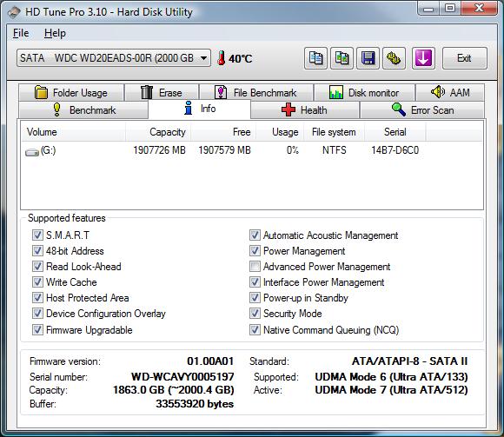Viewport: 504px width, 437px height.
Task: Select the 1907726 MB capacity cell
Action: 159,150
